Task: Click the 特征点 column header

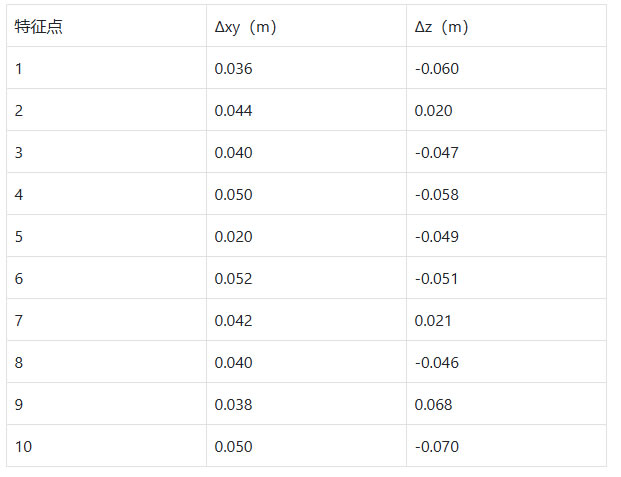Action: 36,27
